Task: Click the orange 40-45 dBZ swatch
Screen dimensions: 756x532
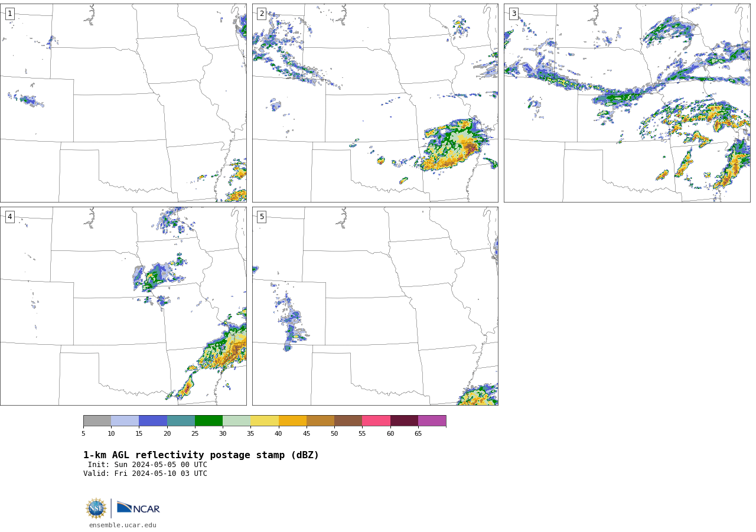Action: 292,420
